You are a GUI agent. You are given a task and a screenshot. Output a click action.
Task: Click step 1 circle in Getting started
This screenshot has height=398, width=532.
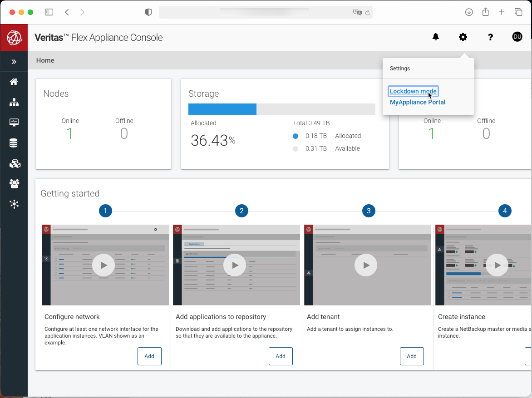click(105, 211)
